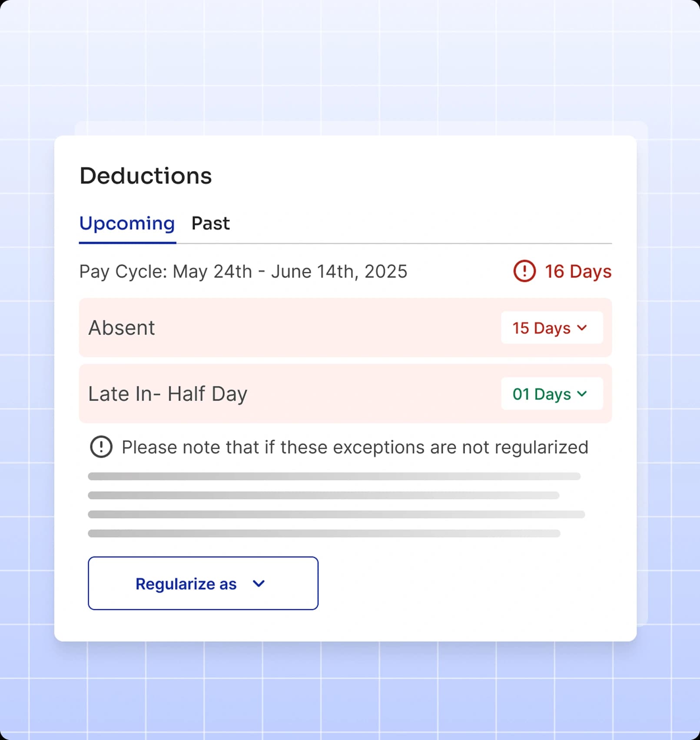Click the chevron on the 01 Days selector
The height and width of the screenshot is (740, 700).
[x=582, y=394]
